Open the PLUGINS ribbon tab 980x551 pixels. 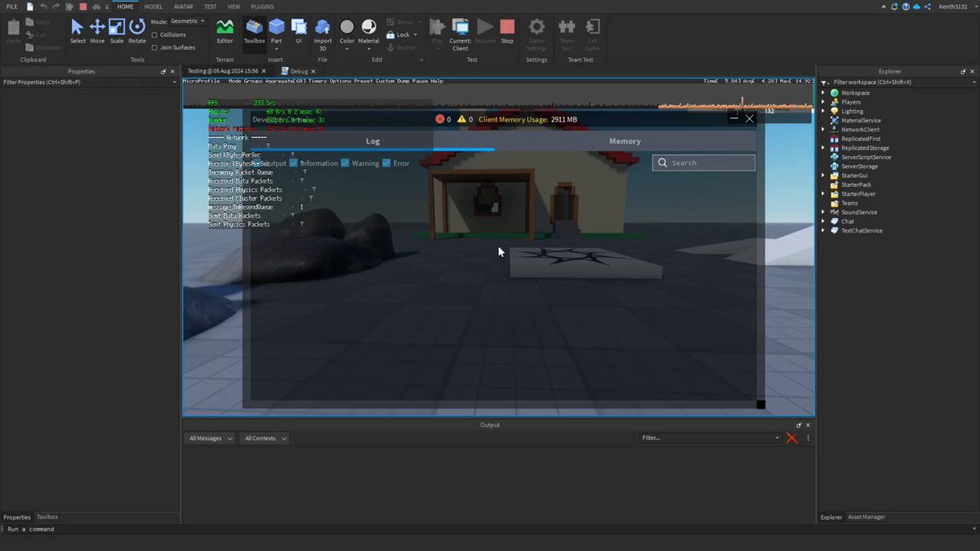point(262,7)
